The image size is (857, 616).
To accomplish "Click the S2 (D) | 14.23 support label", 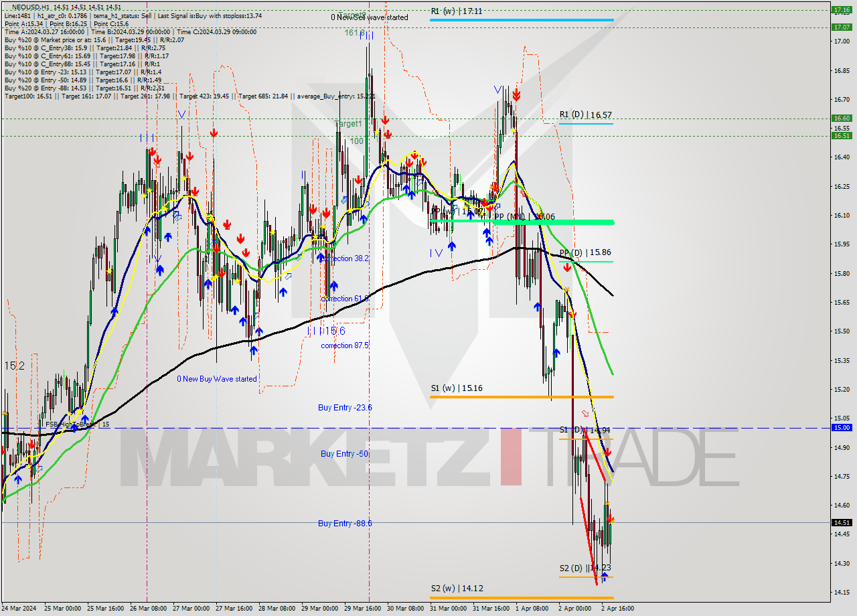I will click(585, 568).
